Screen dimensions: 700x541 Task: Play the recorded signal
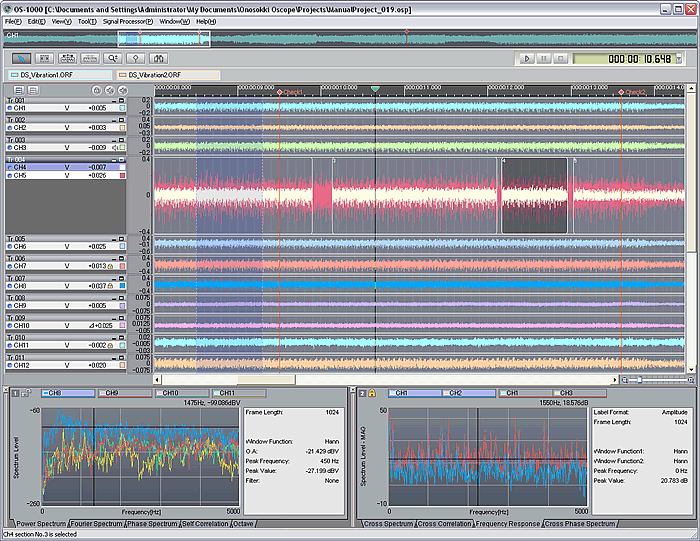(527, 58)
